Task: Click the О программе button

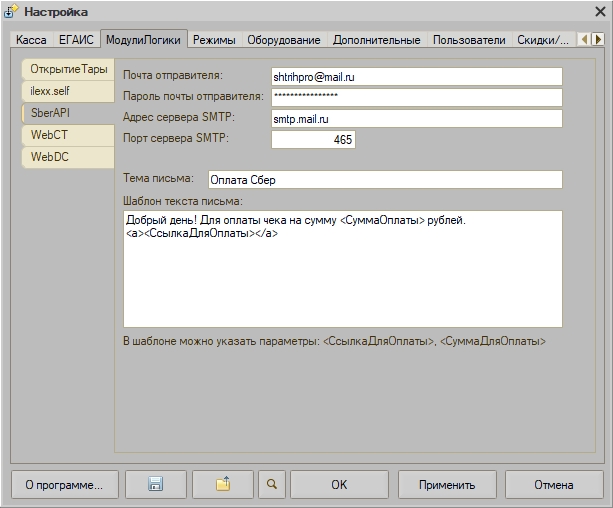Action: (x=64, y=485)
